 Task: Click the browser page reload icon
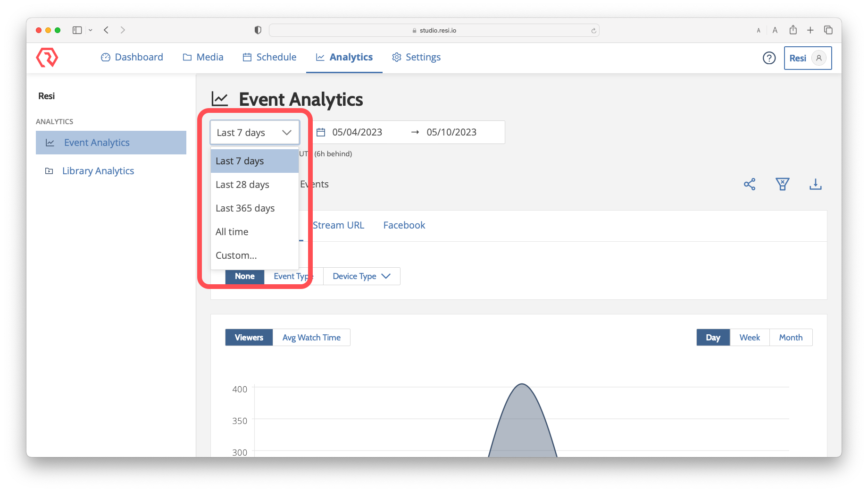[x=593, y=31]
